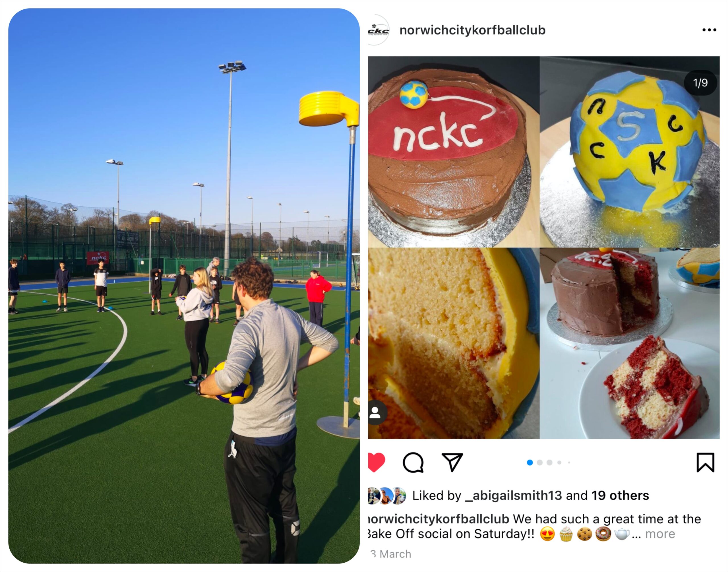Show '19 others' who liked

(620, 495)
